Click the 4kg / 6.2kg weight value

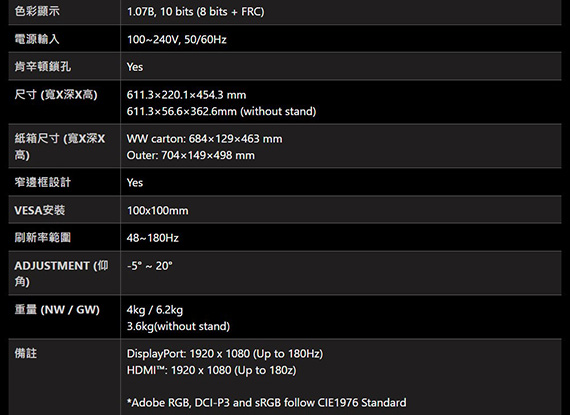coord(155,310)
